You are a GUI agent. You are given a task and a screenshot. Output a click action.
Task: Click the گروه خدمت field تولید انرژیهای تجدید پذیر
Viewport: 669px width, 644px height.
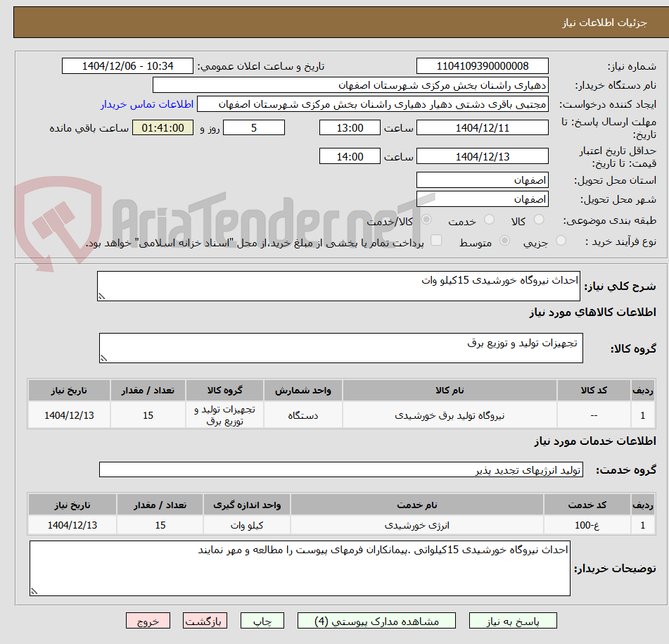click(x=341, y=469)
